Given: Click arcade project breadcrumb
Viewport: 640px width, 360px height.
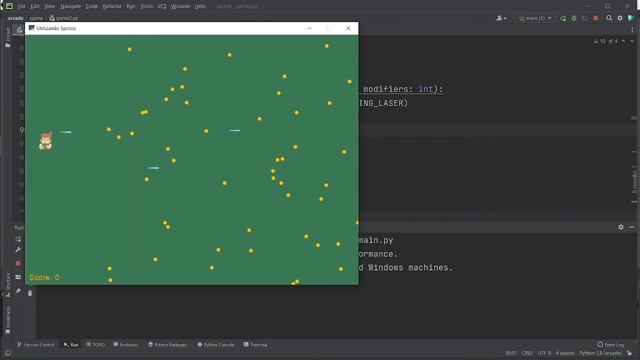Looking at the screenshot, I should point(16,18).
